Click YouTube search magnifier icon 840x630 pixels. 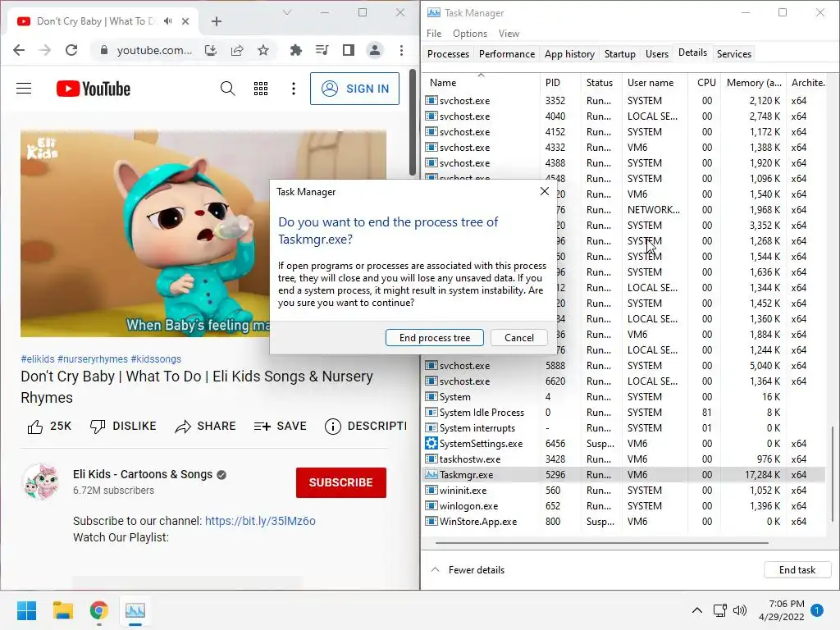coord(228,89)
